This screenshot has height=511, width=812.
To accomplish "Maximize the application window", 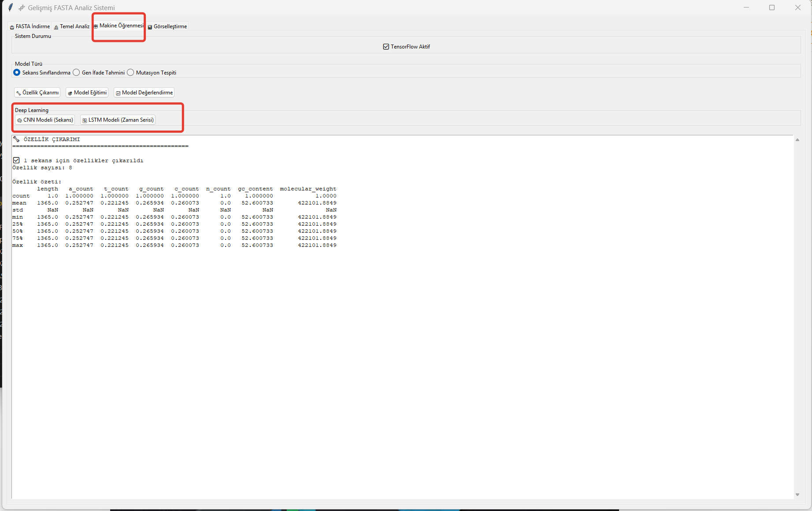I will tap(771, 7).
